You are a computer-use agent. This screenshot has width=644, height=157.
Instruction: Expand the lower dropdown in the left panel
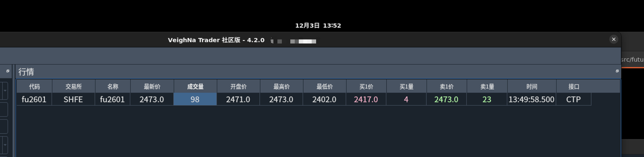point(5,145)
